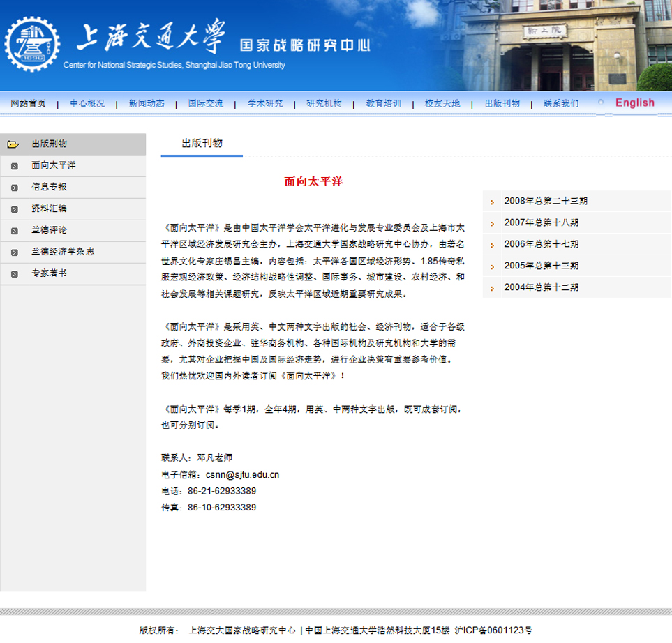672x643 pixels.
Task: Click the orange arrow beside 2008年总第二十三期
Action: pyautogui.click(x=493, y=202)
